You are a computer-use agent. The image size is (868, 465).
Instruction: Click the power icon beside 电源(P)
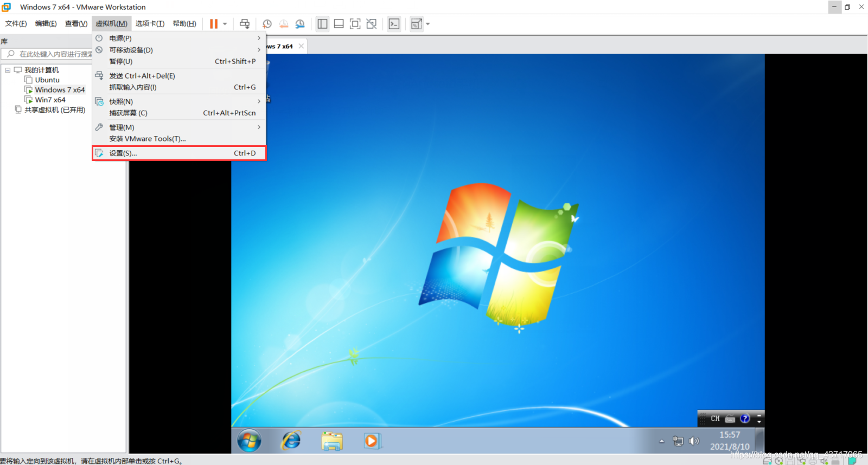99,38
